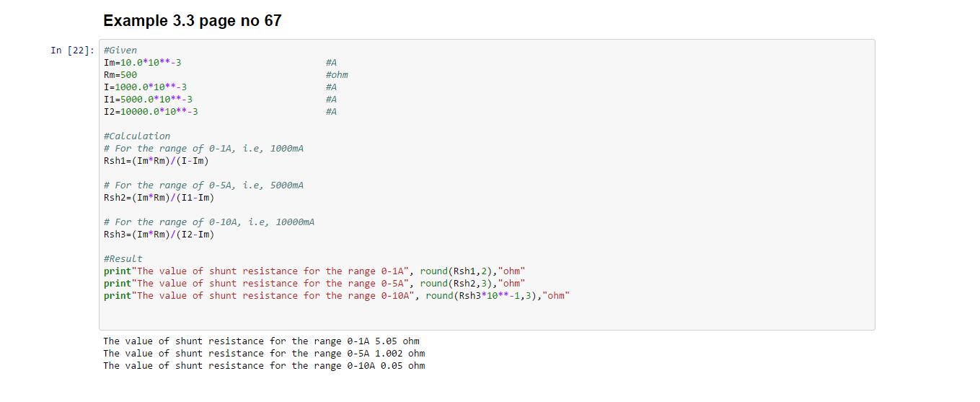The height and width of the screenshot is (402, 980).
Task: Click the print statement for range 0-10A
Action: point(336,296)
